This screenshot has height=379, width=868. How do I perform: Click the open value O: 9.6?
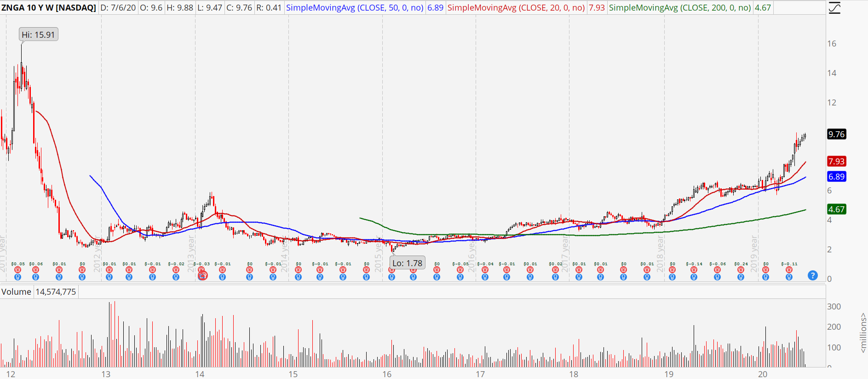coord(150,8)
